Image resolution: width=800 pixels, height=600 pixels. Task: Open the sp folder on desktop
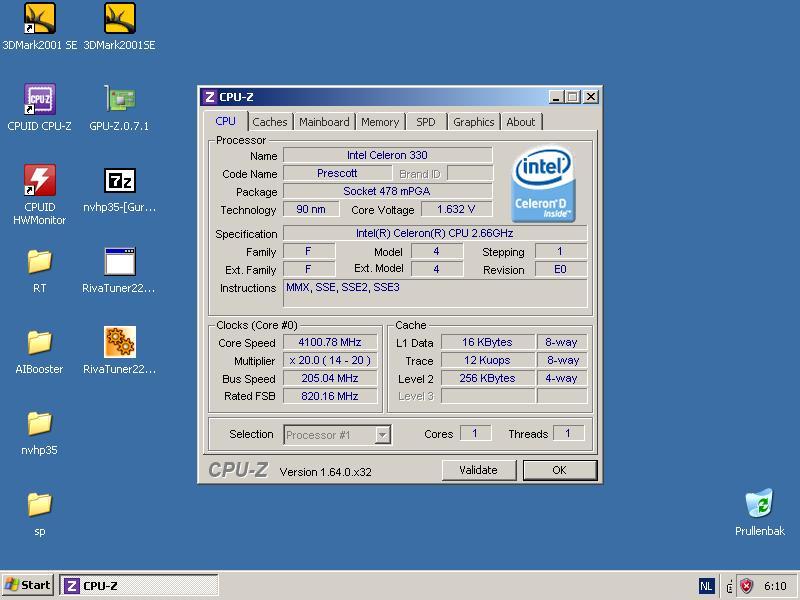(40, 504)
